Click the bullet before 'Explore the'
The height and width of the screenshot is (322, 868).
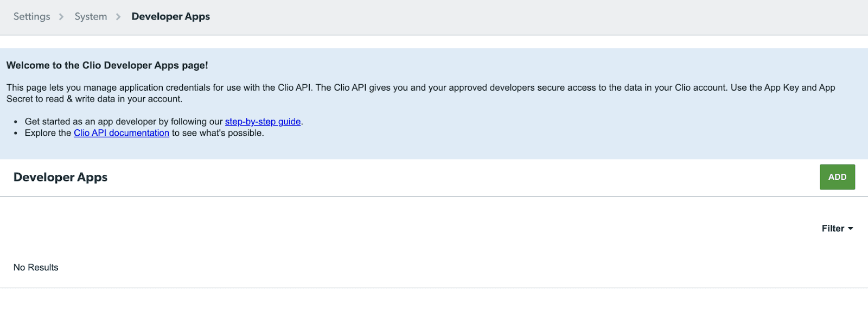pos(16,134)
